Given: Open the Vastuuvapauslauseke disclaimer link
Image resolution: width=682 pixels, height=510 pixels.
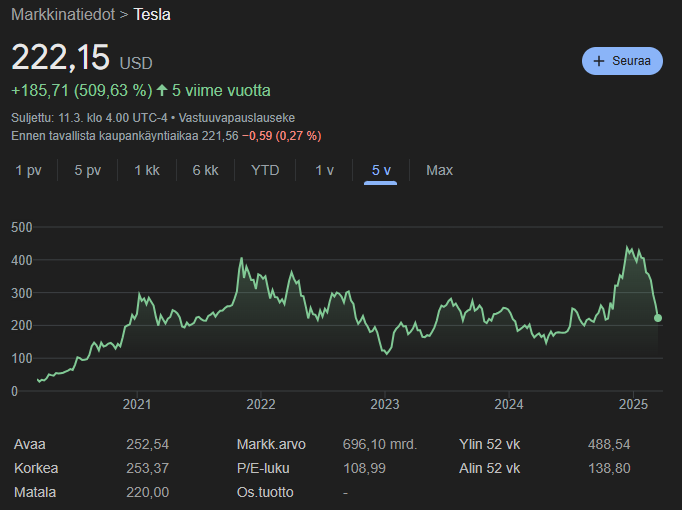Looking at the screenshot, I should click(237, 118).
